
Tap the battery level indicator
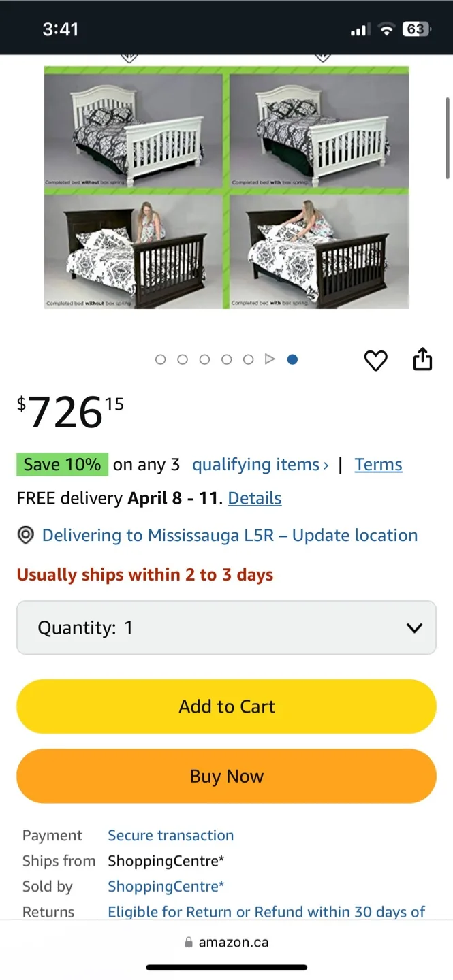pyautogui.click(x=415, y=29)
